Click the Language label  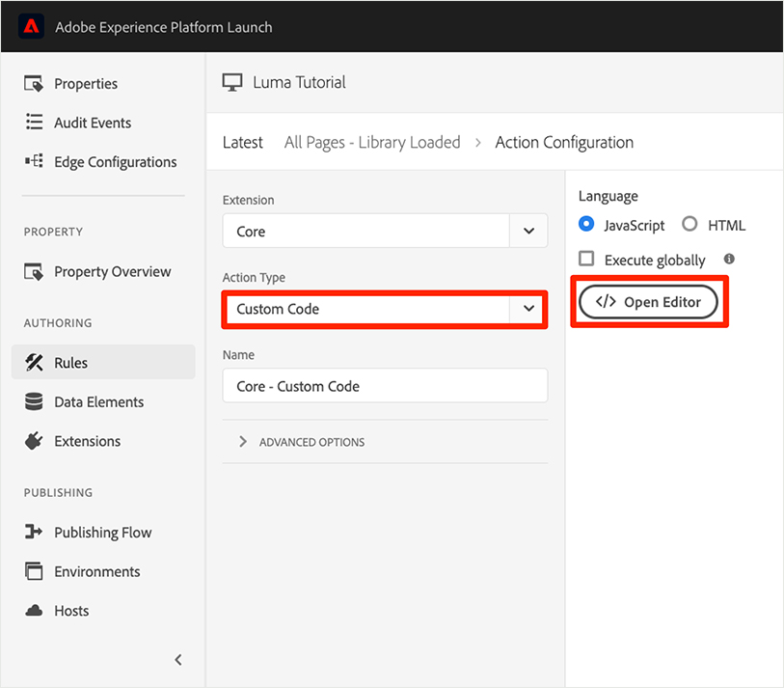pos(608,196)
